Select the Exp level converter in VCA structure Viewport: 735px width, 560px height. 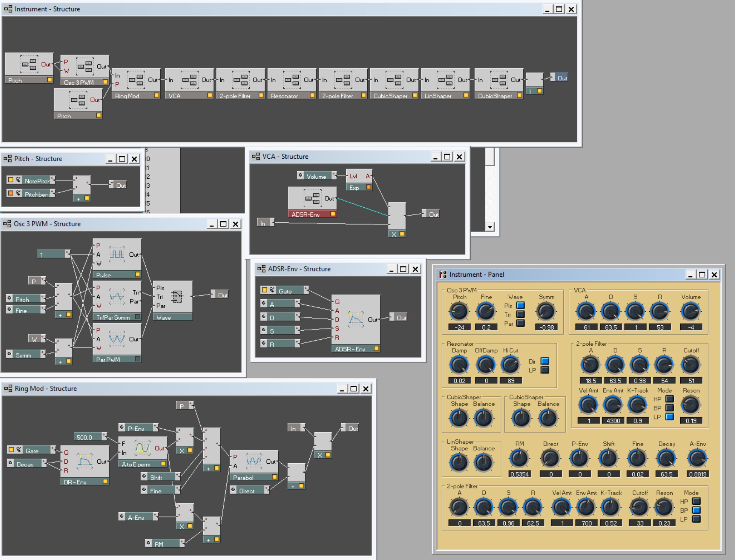pos(359,180)
